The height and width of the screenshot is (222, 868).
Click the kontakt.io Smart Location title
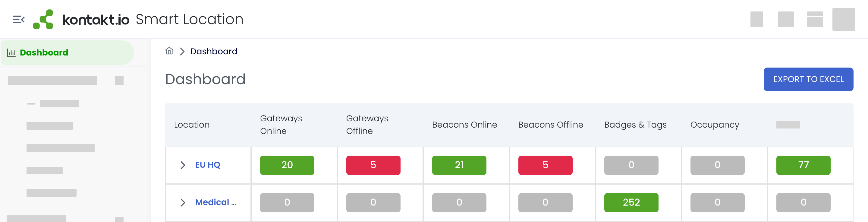153,19
